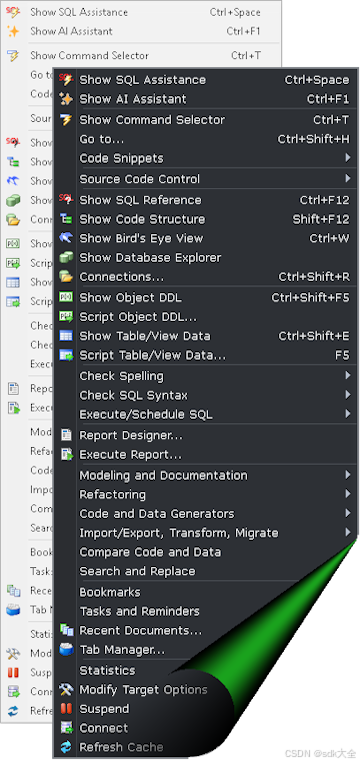Click the Show AI Assistant icon in dark menu

pyautogui.click(x=66, y=99)
